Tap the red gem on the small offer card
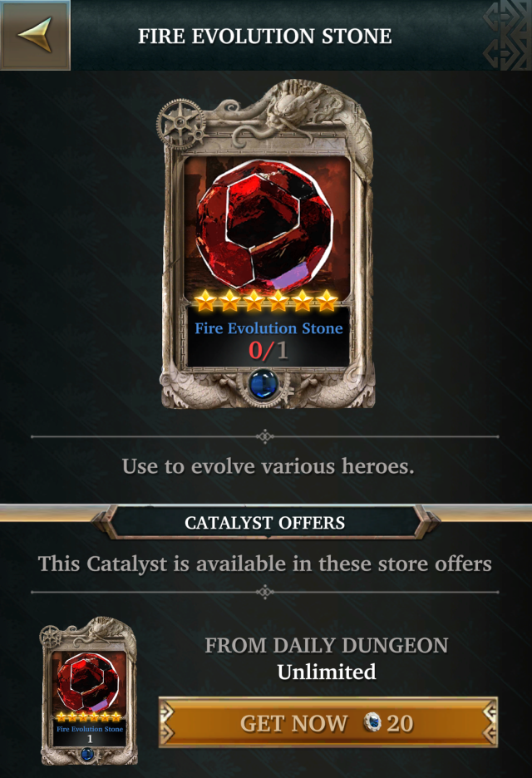This screenshot has height=778, width=532. [88, 682]
